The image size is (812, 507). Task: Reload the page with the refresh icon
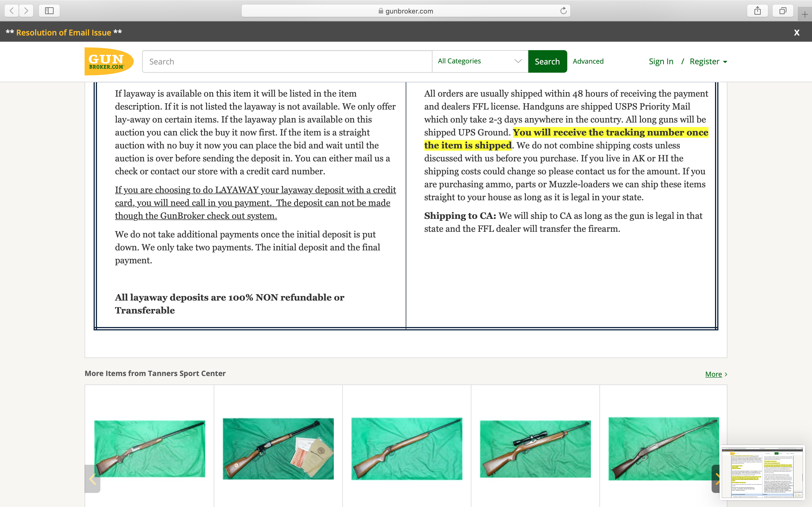pyautogui.click(x=563, y=11)
